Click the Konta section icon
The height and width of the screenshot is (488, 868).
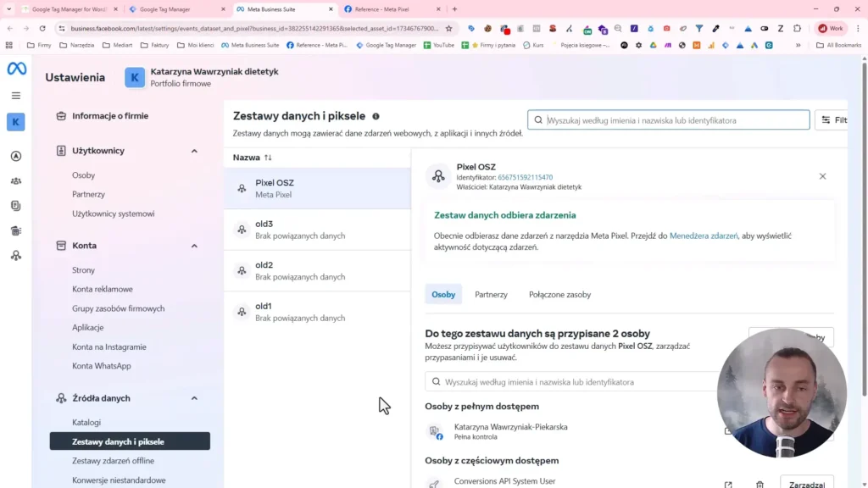pyautogui.click(x=61, y=245)
